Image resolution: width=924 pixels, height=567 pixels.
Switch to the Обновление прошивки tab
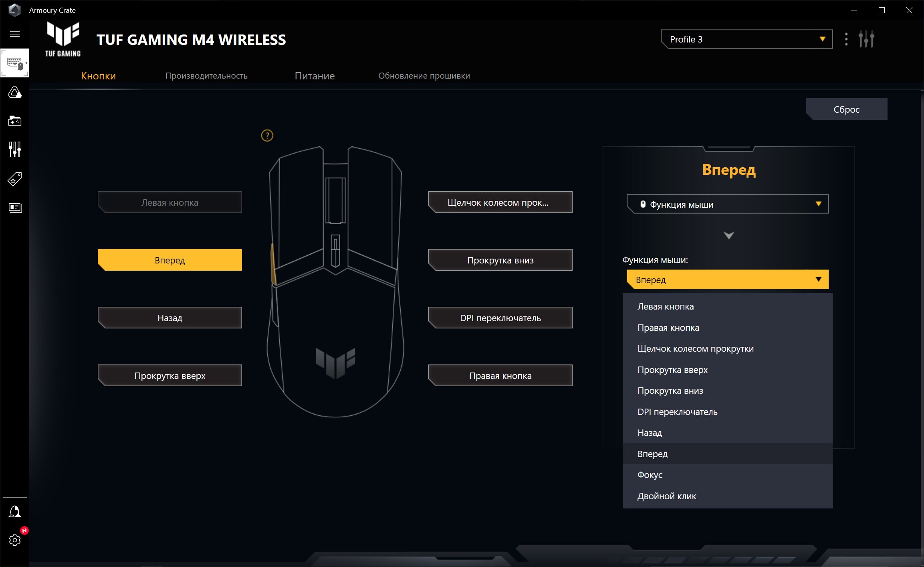424,76
